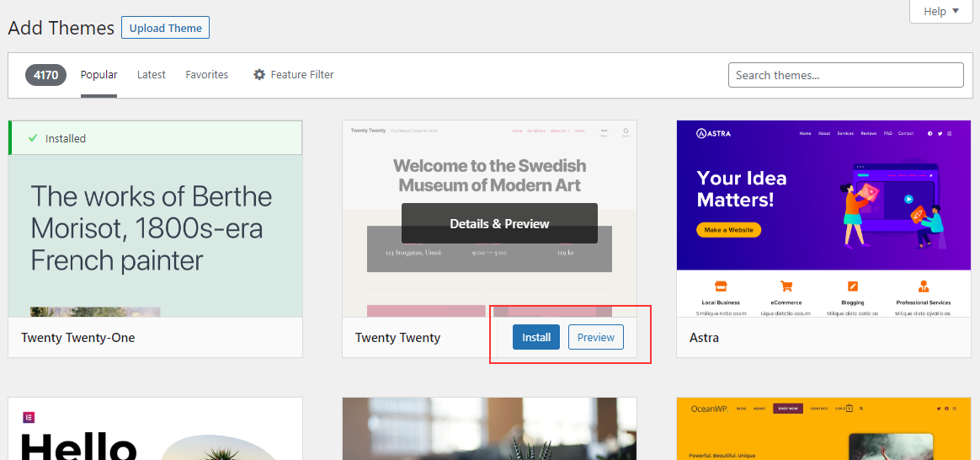The image size is (980, 460).
Task: Switch to the Popular tab
Action: (99, 75)
